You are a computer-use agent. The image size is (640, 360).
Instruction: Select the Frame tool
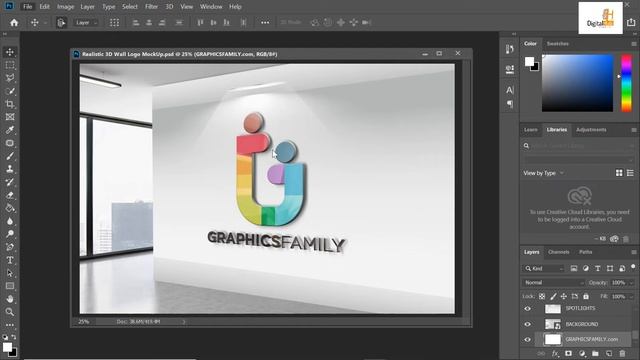[x=10, y=117]
